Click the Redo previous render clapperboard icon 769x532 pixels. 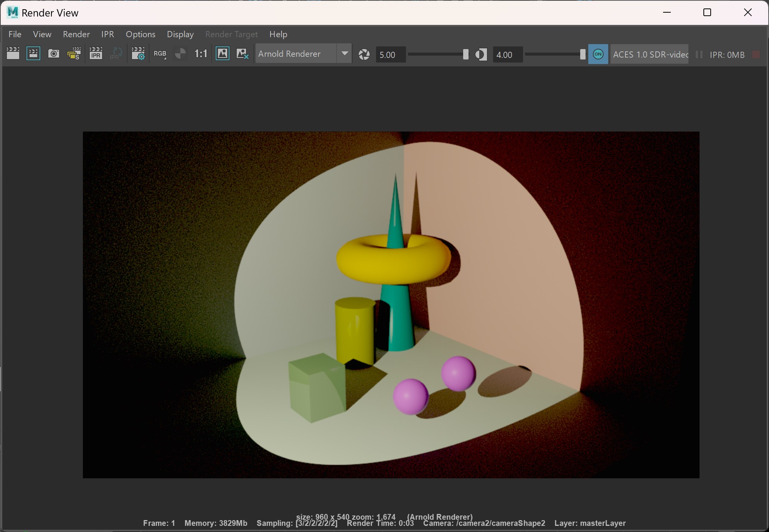(13, 54)
